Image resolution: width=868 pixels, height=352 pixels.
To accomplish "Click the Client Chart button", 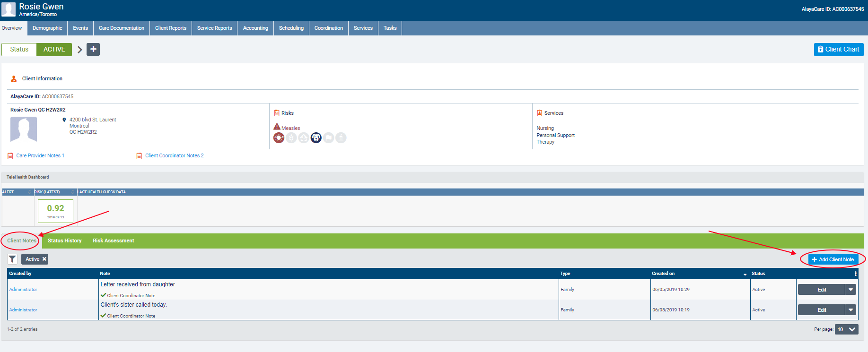I will pos(839,50).
